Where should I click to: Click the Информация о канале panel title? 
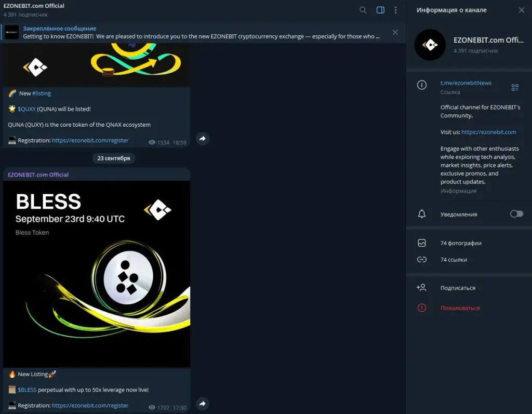[451, 10]
